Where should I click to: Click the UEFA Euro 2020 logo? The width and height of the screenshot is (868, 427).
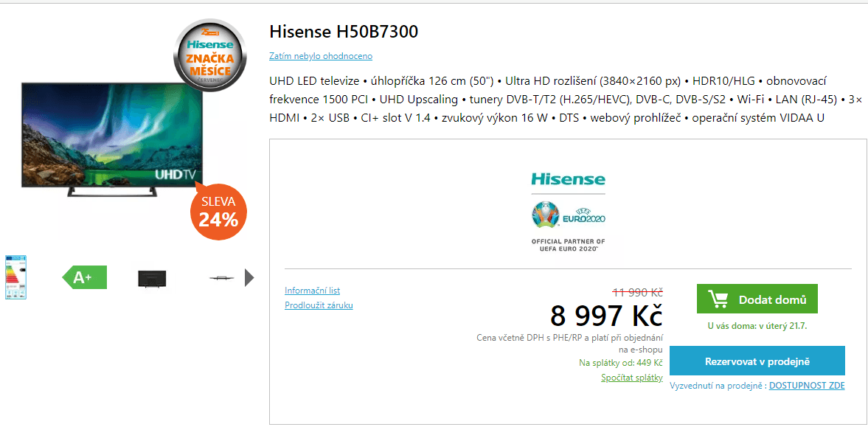click(568, 216)
